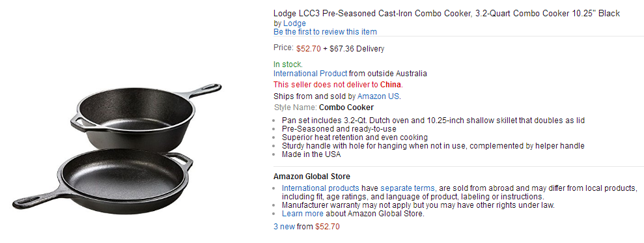Image resolution: width=644 pixels, height=243 pixels.
Task: Click "Be the first to review this item"
Action: [x=326, y=32]
